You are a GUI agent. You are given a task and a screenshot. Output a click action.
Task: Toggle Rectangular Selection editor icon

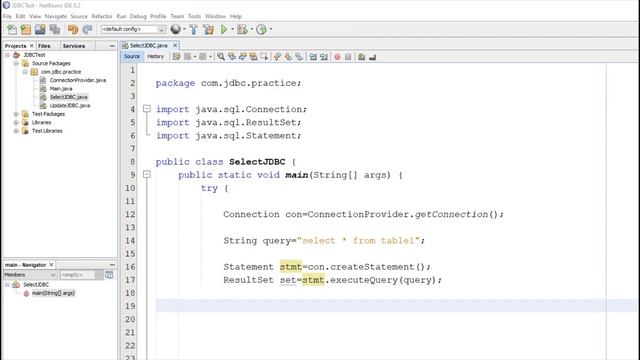(x=264, y=57)
